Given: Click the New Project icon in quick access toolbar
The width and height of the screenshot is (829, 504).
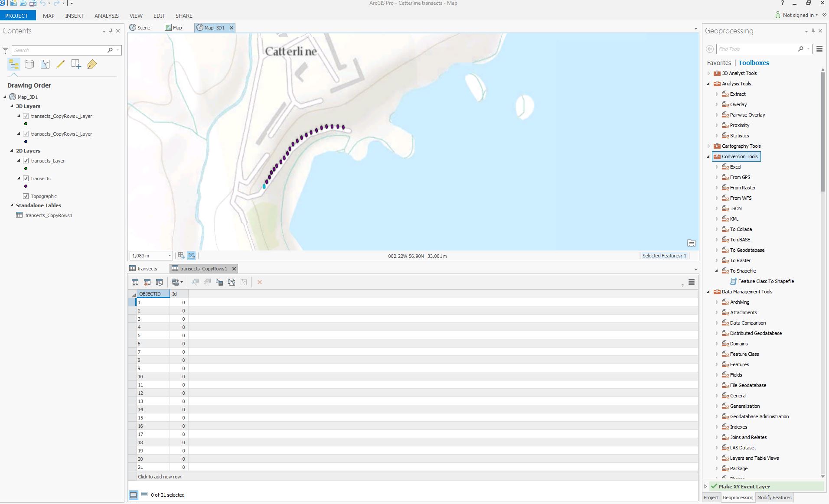Looking at the screenshot, I should click(13, 3).
